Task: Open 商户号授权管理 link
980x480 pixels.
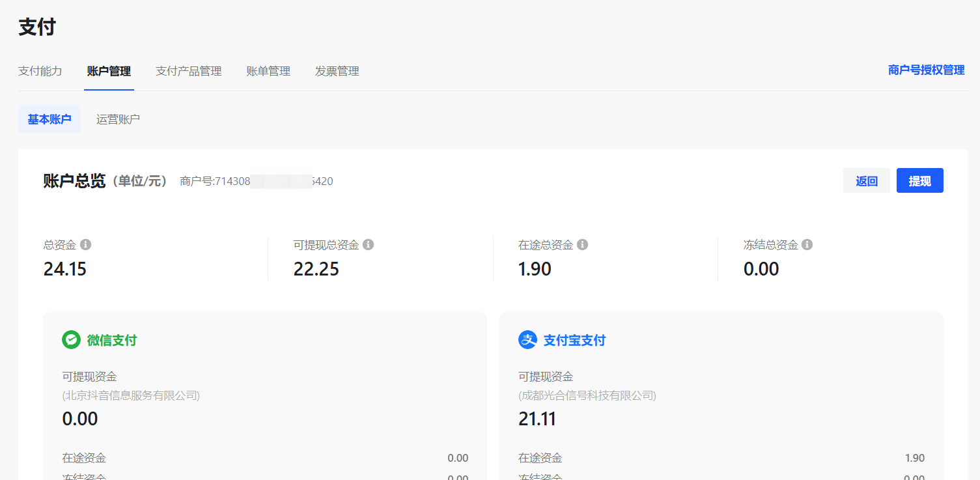Action: point(927,70)
